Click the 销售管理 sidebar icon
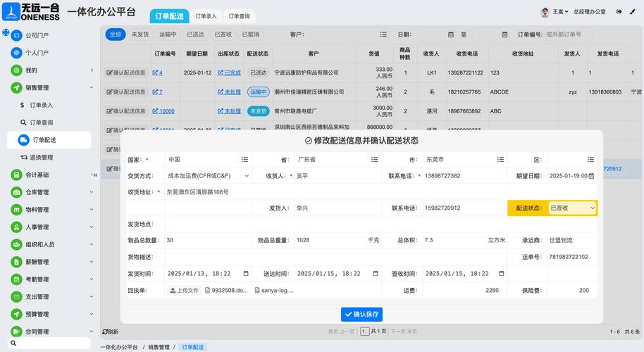Image resolution: width=644 pixels, height=352 pixels. tap(16, 87)
